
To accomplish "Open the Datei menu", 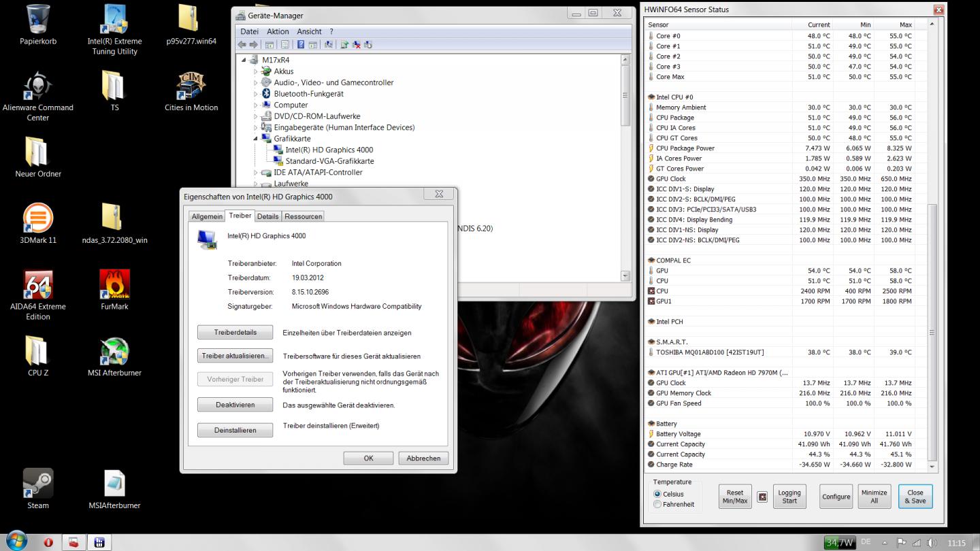I will [x=249, y=31].
